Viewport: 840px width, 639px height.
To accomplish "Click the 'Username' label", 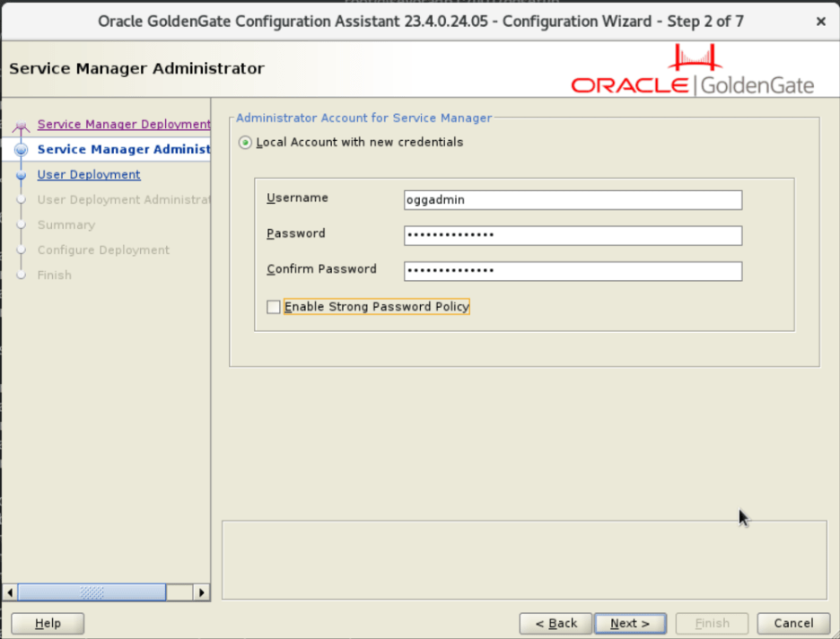I will click(x=297, y=198).
